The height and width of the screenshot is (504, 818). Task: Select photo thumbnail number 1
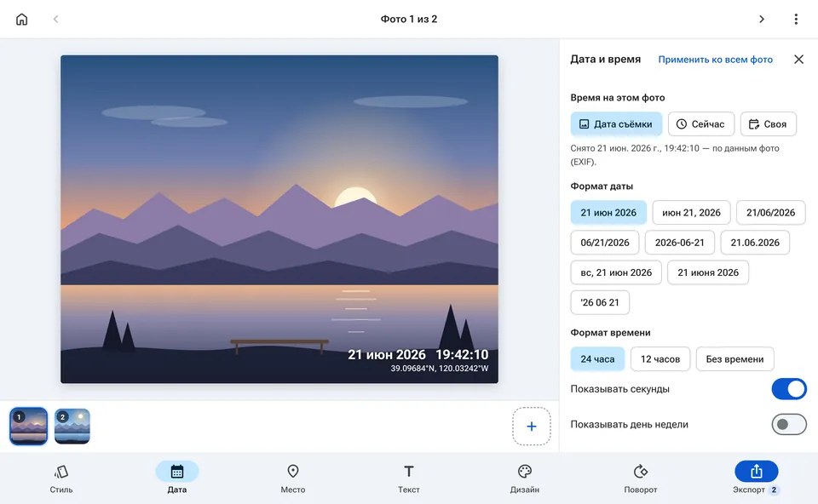coord(29,427)
